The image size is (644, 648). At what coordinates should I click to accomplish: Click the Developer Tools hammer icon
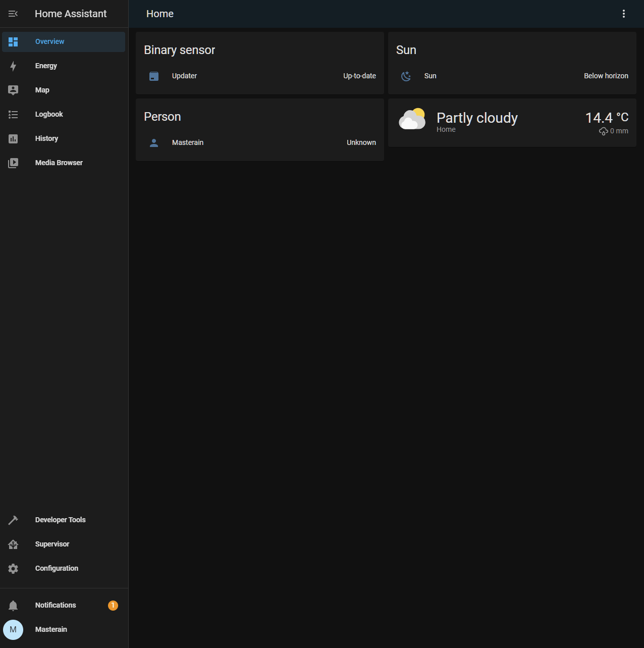click(x=13, y=520)
